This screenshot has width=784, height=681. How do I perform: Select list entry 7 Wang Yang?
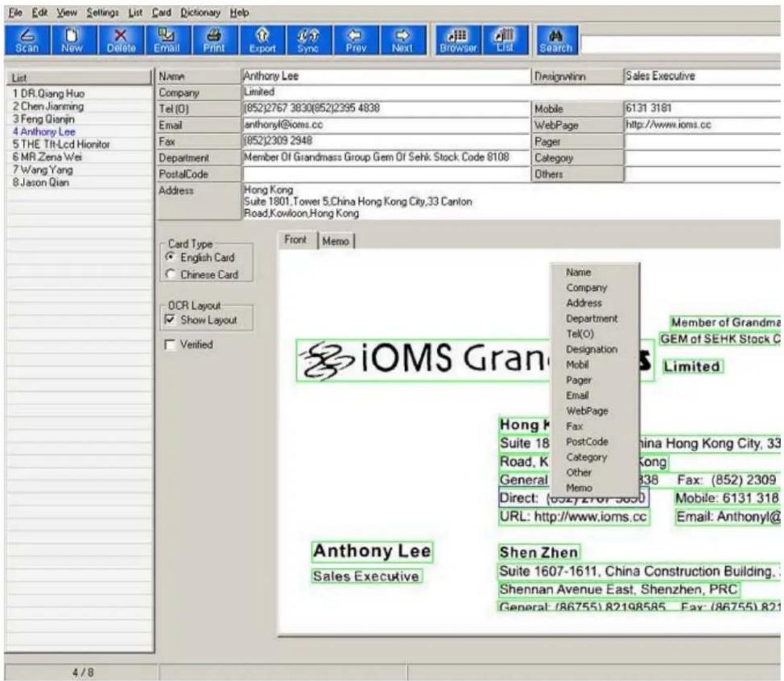(x=79, y=170)
